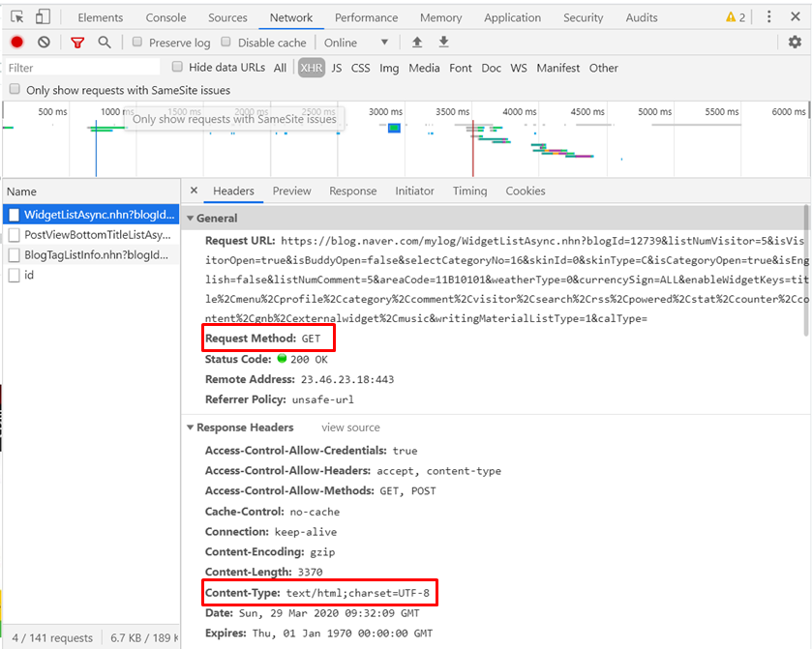Filter requests by Other type
This screenshot has height=649, width=812.
coord(603,68)
